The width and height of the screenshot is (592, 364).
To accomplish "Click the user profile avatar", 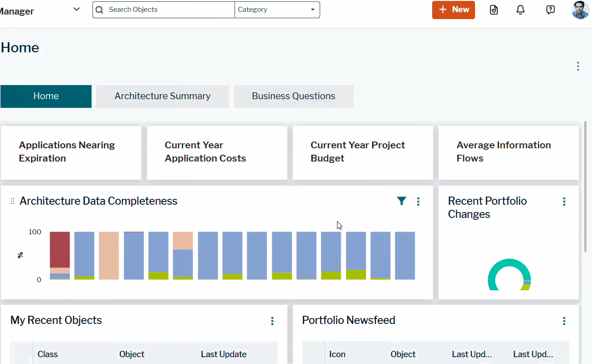I will click(x=580, y=10).
